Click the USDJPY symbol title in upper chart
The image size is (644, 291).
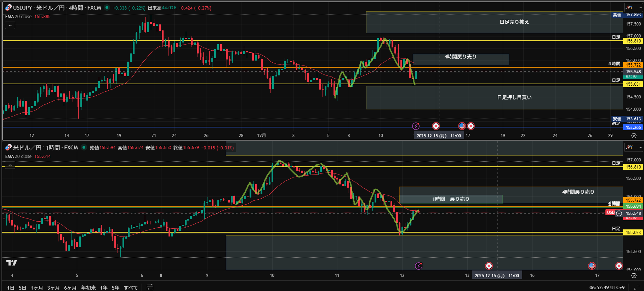click(x=57, y=8)
